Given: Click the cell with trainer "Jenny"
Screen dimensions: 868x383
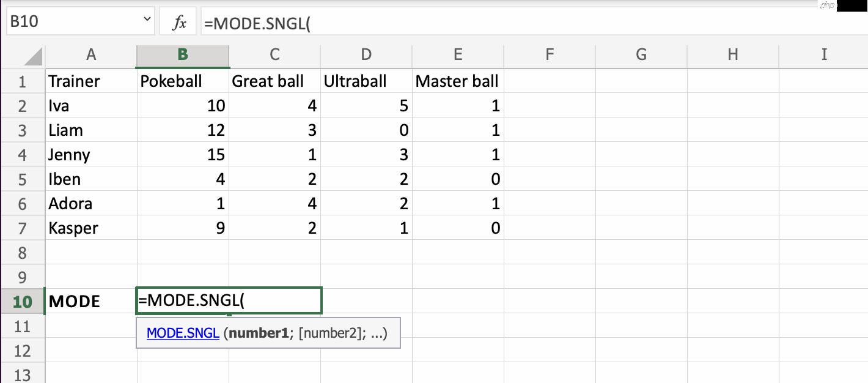Looking at the screenshot, I should [91, 154].
